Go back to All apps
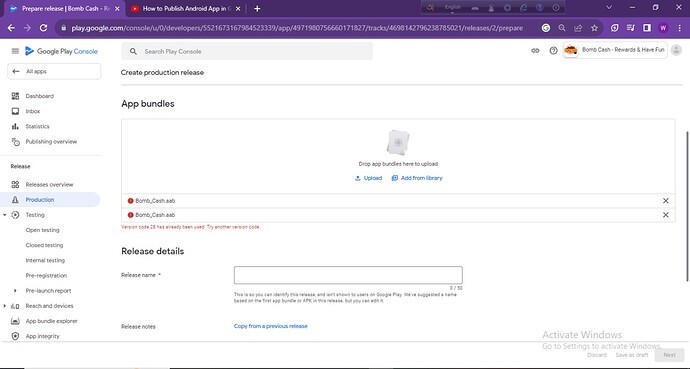 (54, 71)
